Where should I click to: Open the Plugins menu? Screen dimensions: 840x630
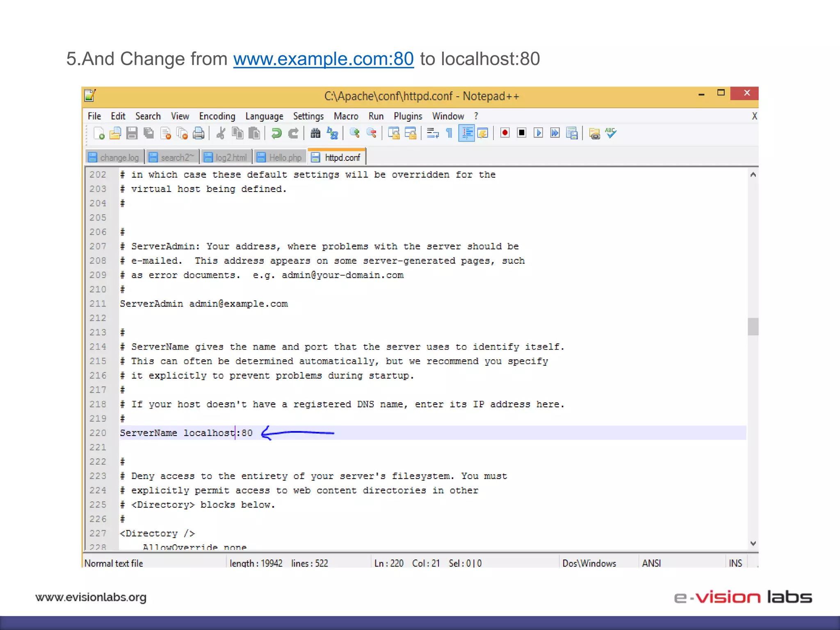coord(408,116)
